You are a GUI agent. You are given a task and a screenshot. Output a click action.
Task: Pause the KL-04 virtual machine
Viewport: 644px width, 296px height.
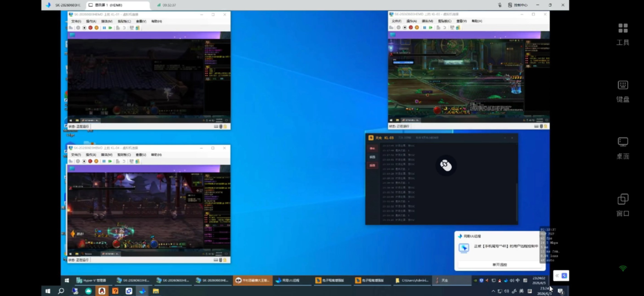pyautogui.click(x=104, y=161)
